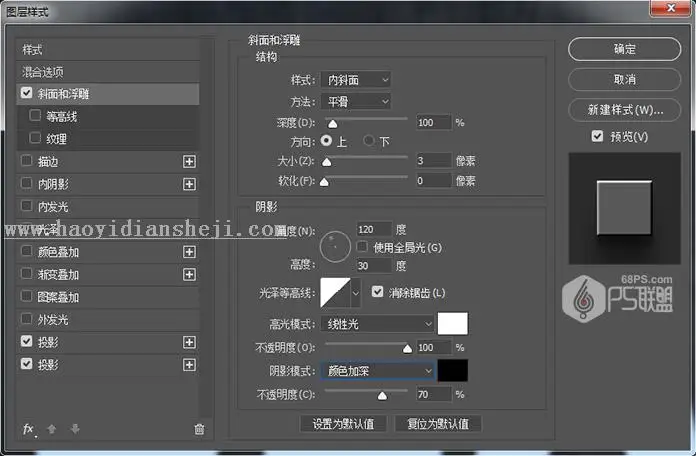Click the style preview thumbnail square
696x456 pixels.
tap(624, 208)
